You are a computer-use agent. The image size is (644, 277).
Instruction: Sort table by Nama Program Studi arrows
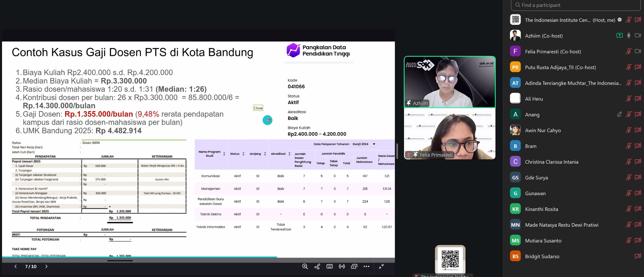coord(224,154)
